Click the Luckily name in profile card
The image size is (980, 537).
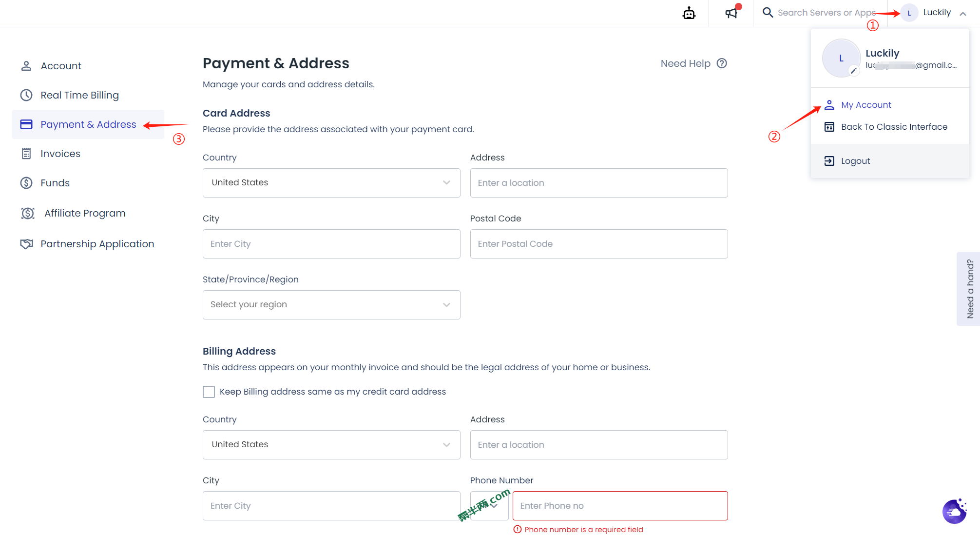pos(882,53)
